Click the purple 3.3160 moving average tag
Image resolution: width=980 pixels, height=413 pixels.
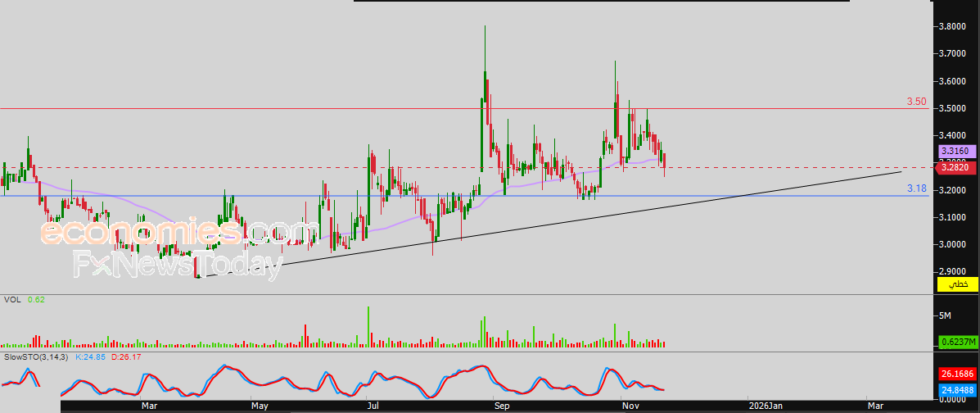(955, 152)
